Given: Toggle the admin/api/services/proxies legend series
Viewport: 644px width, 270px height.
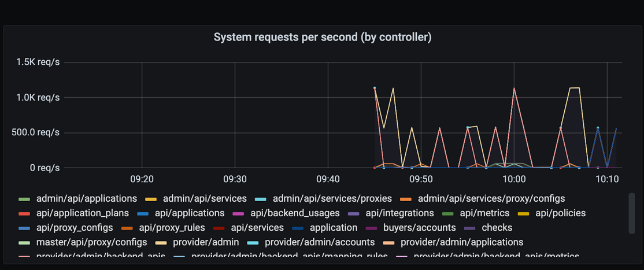Looking at the screenshot, I should pyautogui.click(x=332, y=198).
